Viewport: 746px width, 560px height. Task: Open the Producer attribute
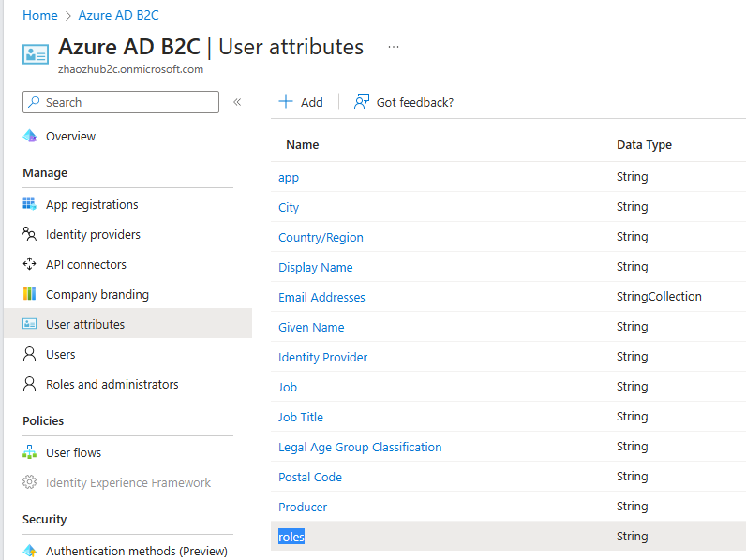pyautogui.click(x=303, y=507)
